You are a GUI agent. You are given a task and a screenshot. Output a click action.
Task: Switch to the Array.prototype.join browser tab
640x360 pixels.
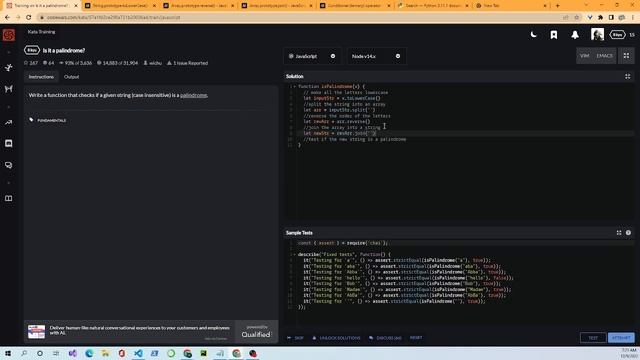click(277, 6)
